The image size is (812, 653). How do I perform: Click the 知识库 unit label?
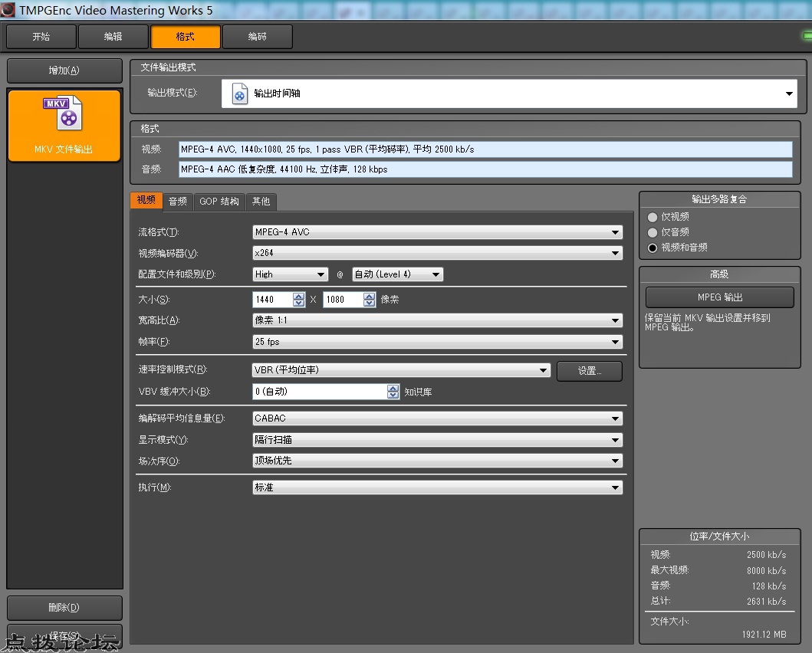point(418,392)
